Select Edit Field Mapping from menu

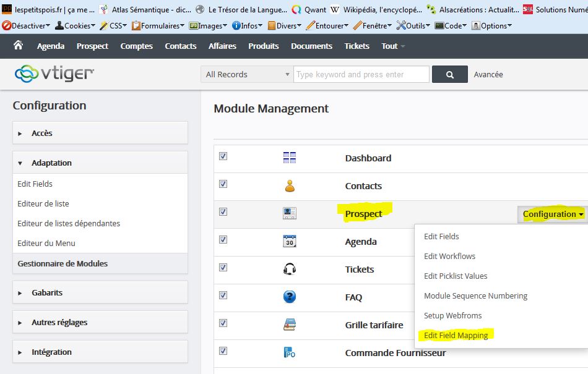456,335
